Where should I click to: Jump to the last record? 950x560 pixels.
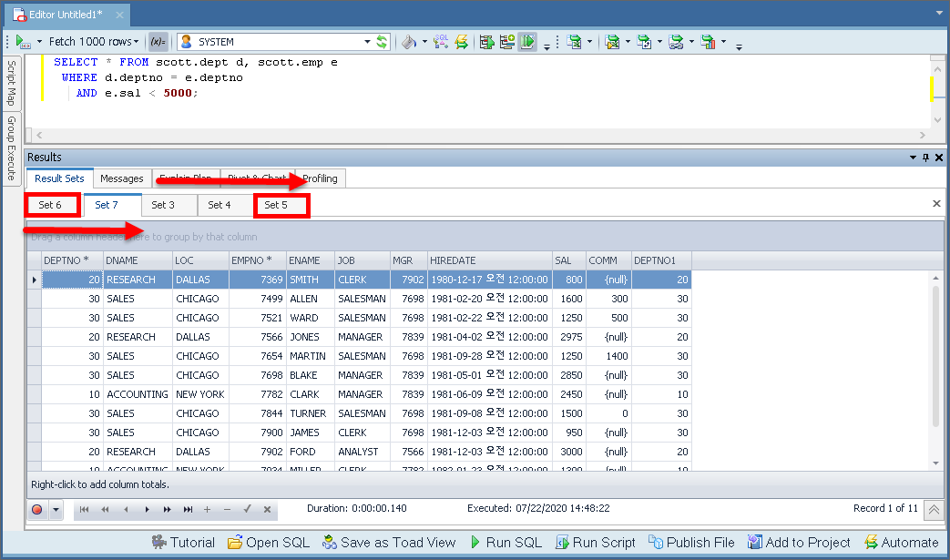(188, 510)
